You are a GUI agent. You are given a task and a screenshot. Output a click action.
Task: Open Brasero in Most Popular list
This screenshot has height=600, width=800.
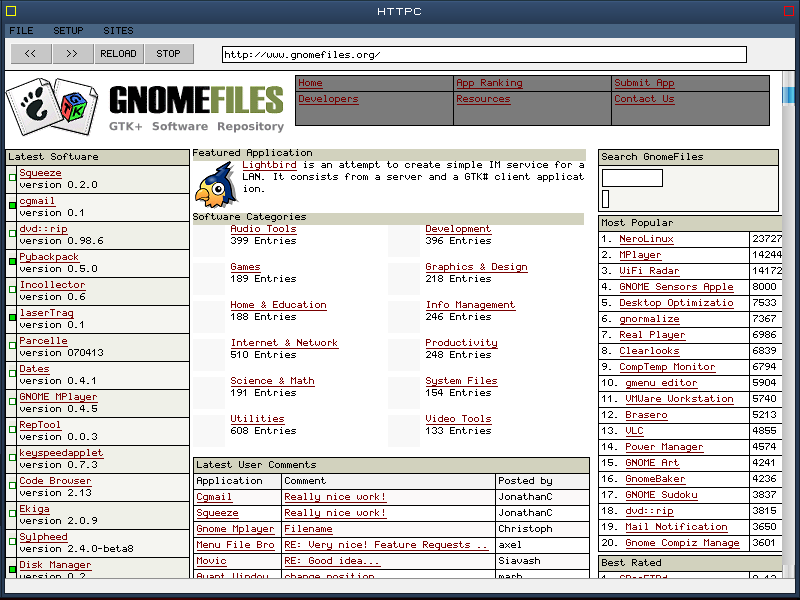(646, 415)
